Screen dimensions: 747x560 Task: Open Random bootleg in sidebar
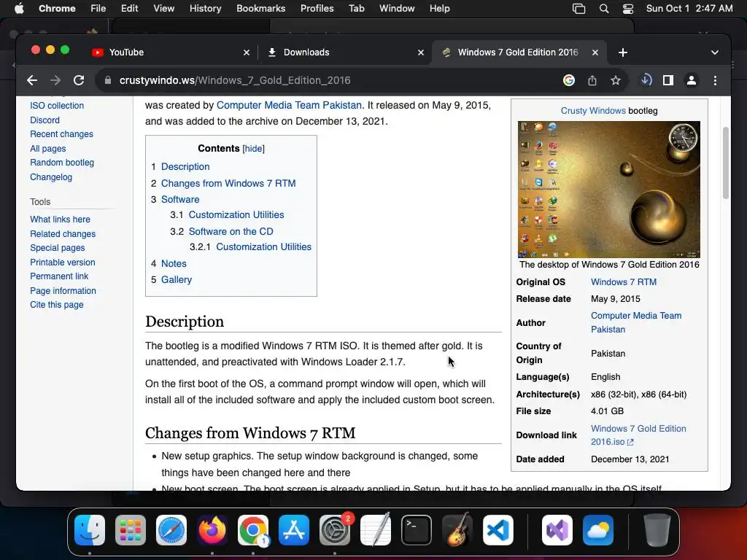[62, 163]
